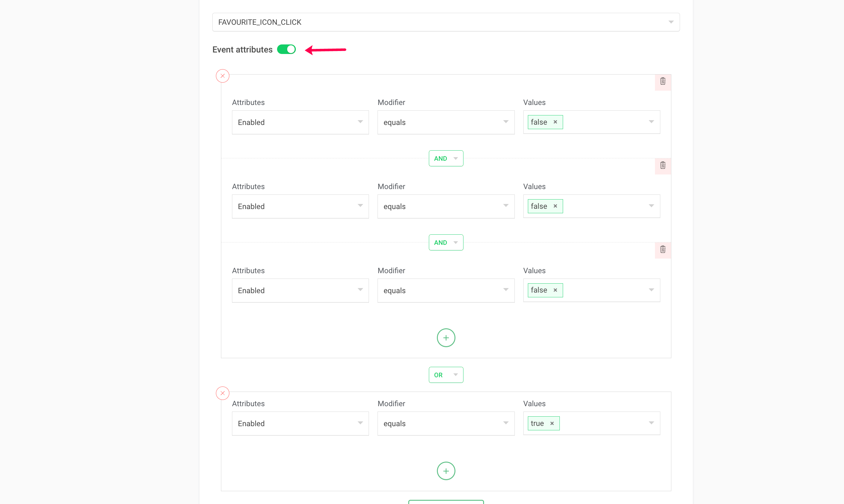
Task: Delete the first attribute condition with trash icon
Action: (x=662, y=81)
